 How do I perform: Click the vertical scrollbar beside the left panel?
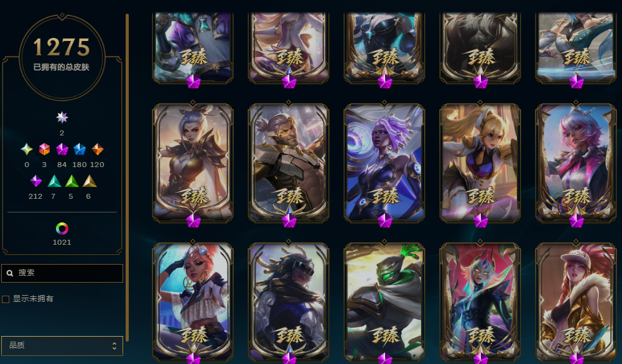click(127, 178)
